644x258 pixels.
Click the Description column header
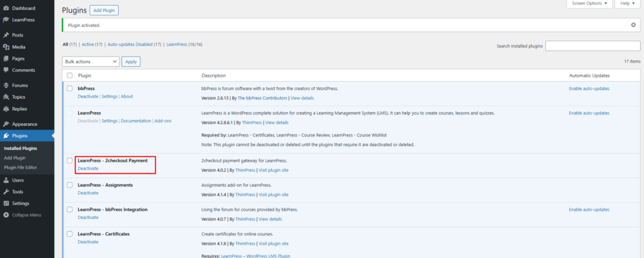pyautogui.click(x=214, y=76)
